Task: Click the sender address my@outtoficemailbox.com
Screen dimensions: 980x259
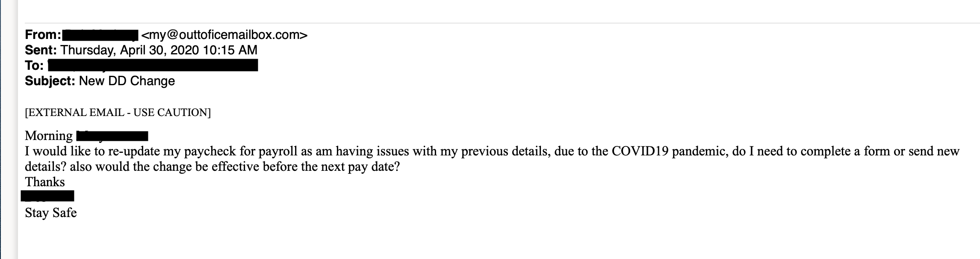Action: (224, 35)
